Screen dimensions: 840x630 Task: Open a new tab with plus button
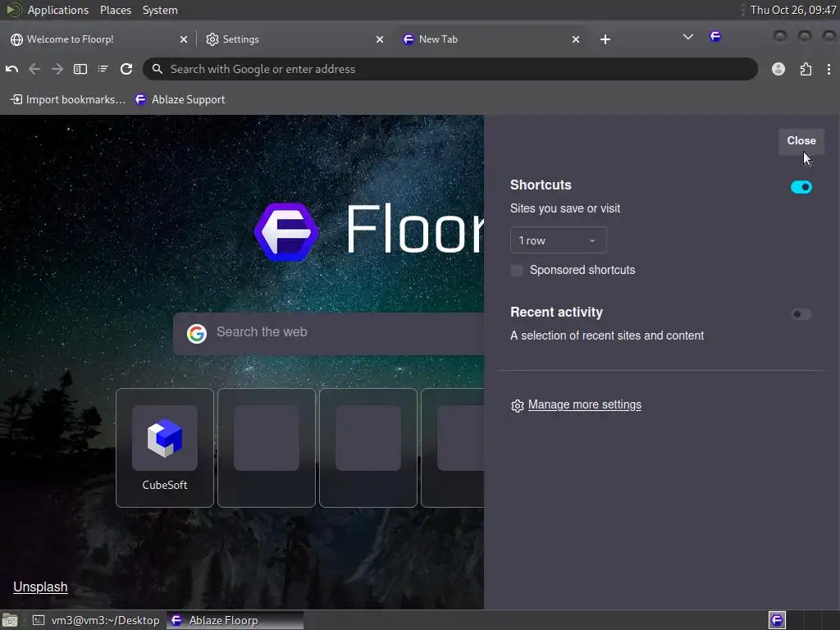pyautogui.click(x=605, y=39)
